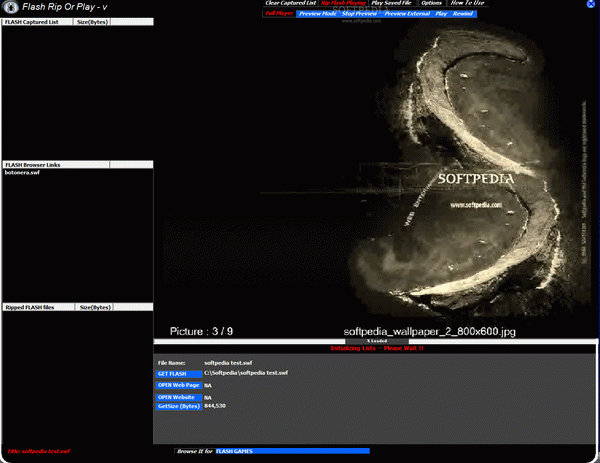Click the softpedia_wallpaper_2_800x600.jpg caption
The image size is (600, 463).
click(x=429, y=331)
